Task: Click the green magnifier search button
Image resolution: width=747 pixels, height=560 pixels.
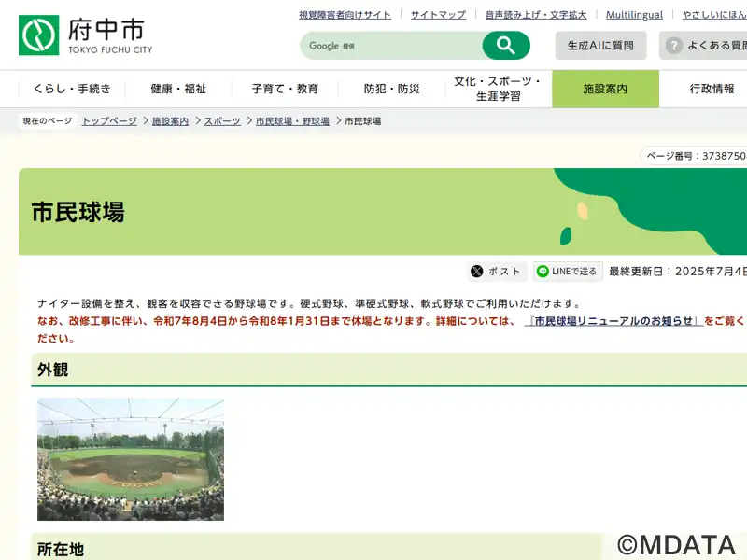Action: [x=506, y=46]
